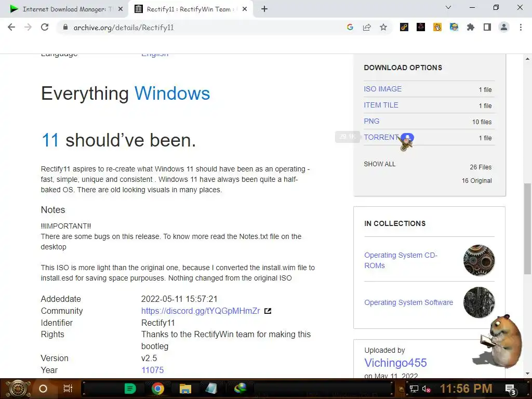Open Task View on taskbar
Image resolution: width=532 pixels, height=399 pixels.
click(68, 389)
